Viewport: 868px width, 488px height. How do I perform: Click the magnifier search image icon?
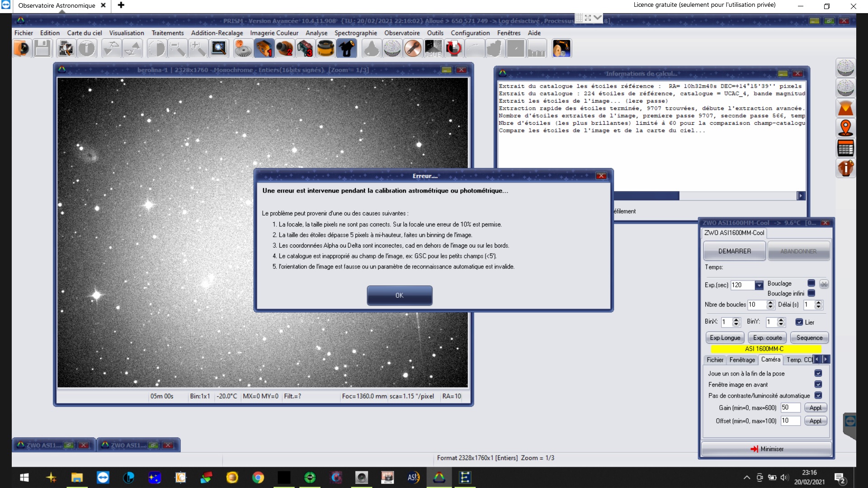point(219,48)
